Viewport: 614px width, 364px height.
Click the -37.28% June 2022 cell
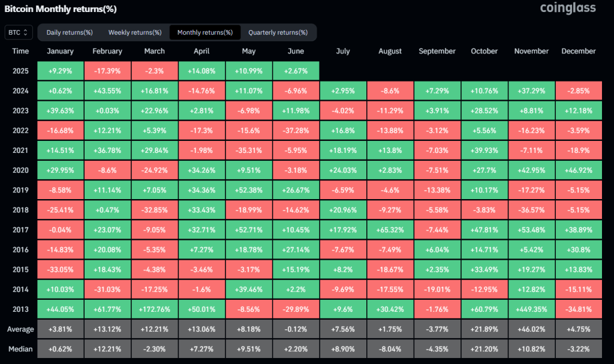(296, 130)
